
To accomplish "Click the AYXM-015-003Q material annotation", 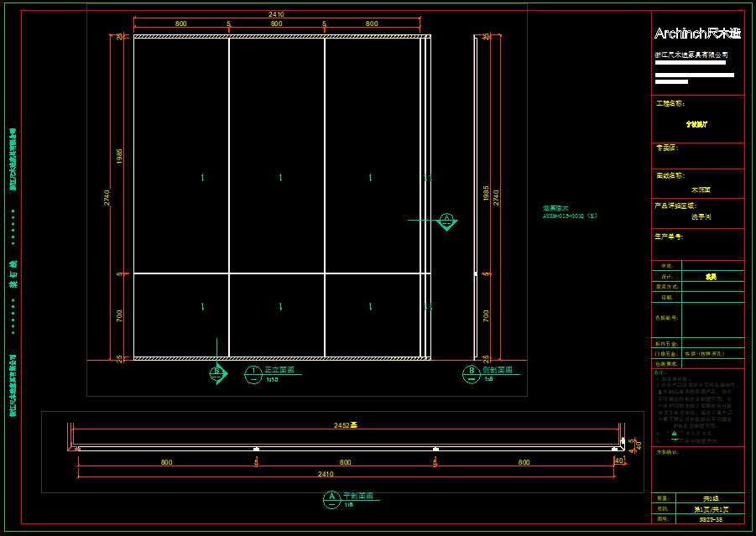I will (570, 216).
